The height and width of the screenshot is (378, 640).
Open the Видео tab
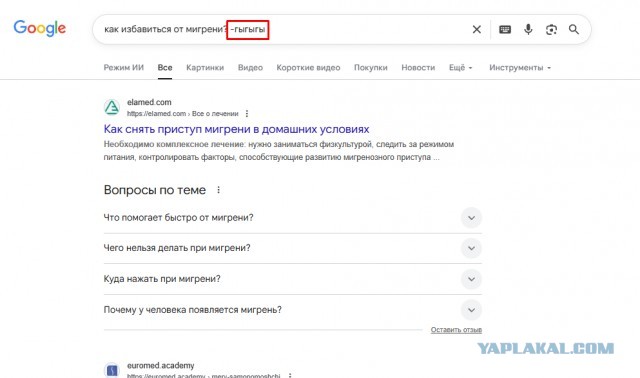(250, 67)
